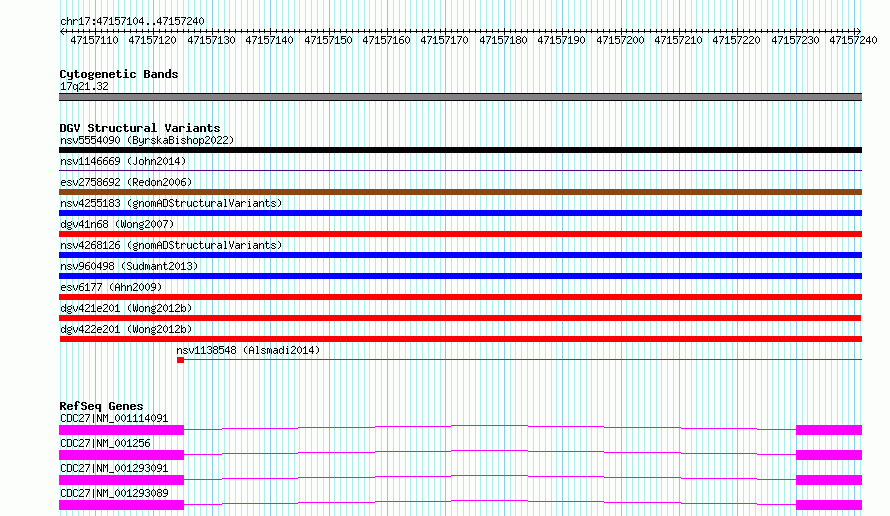This screenshot has height=516, width=890.
Task: Click ruler position 47157240
Action: pos(853,40)
